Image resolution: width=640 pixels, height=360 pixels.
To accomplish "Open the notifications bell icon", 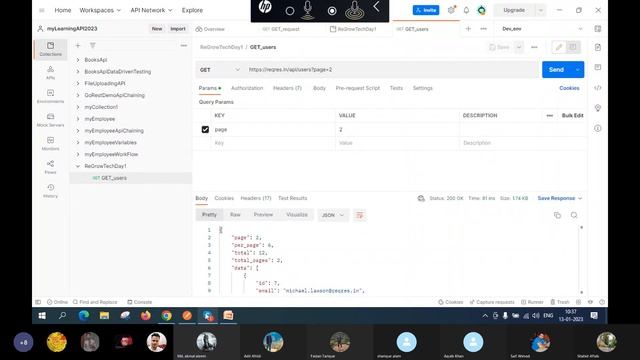I will [x=466, y=10].
